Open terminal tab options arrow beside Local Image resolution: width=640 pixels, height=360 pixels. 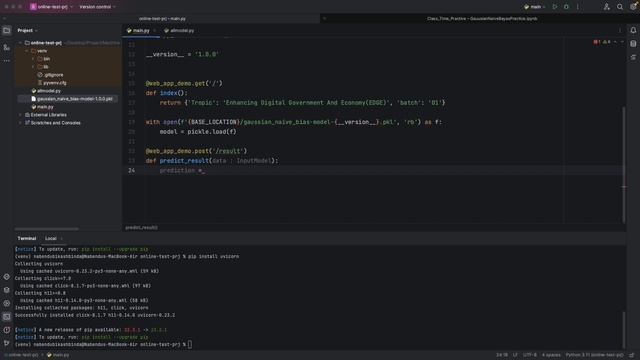coord(62,238)
